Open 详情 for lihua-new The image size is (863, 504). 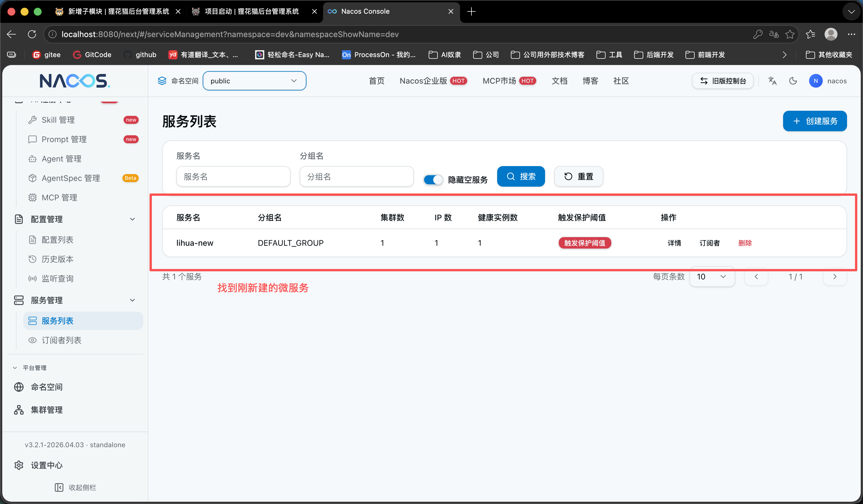[674, 243]
